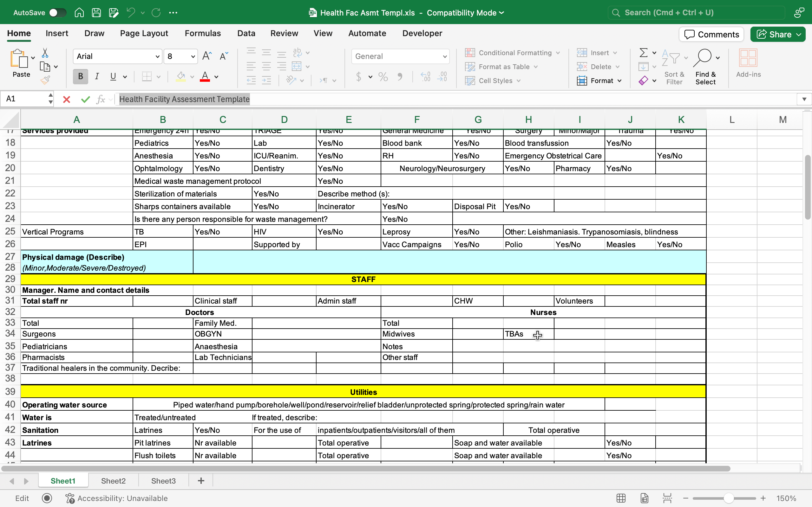Viewport: 812px width, 507px height.
Task: Click the Comments button
Action: tap(711, 34)
